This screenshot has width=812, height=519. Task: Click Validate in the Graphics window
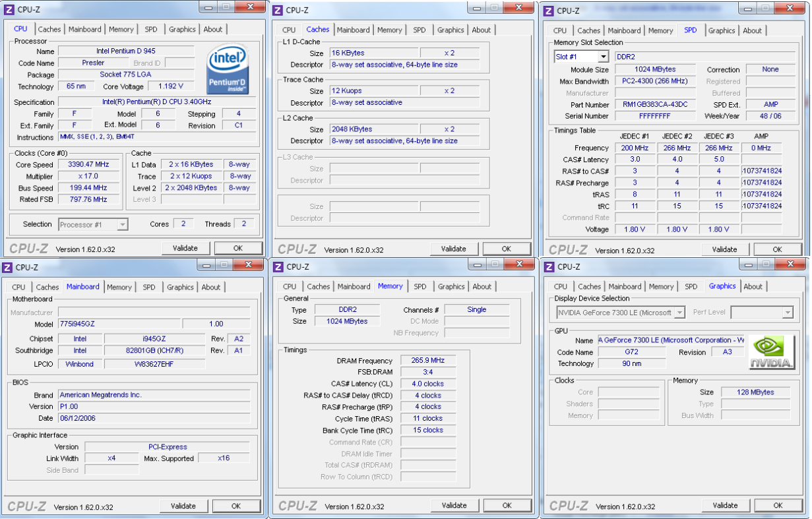pos(726,505)
